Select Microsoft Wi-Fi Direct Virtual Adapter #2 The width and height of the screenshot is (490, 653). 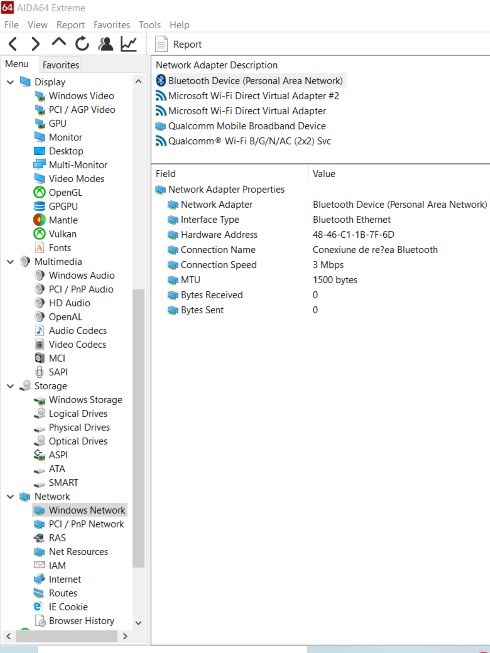pyautogui.click(x=254, y=96)
